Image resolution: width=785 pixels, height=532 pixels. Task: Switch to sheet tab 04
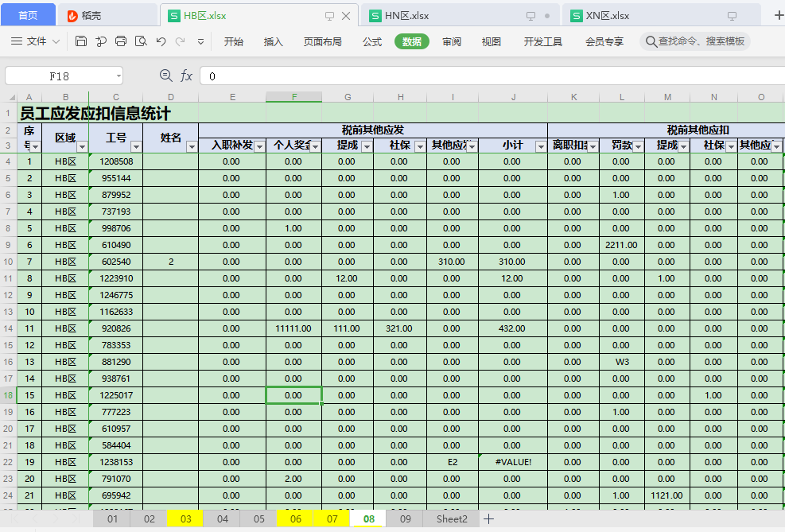coord(222,519)
